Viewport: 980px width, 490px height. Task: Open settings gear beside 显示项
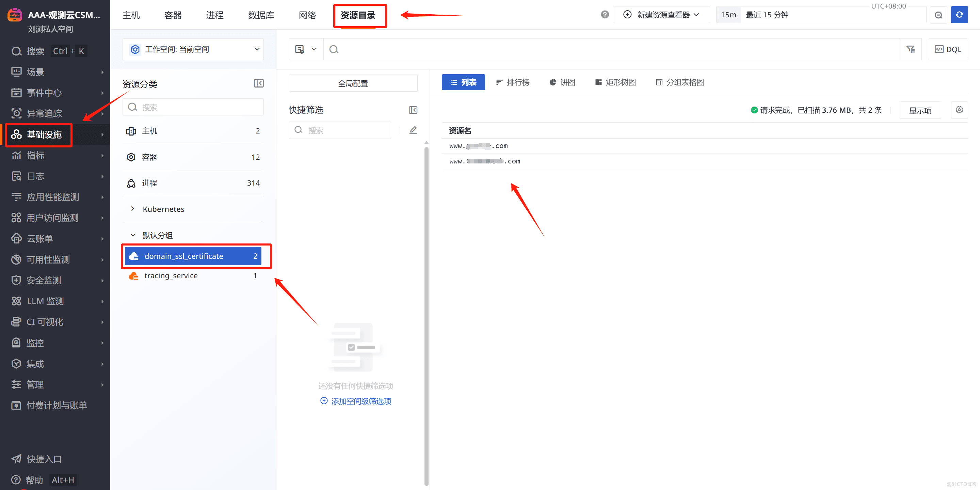(959, 110)
